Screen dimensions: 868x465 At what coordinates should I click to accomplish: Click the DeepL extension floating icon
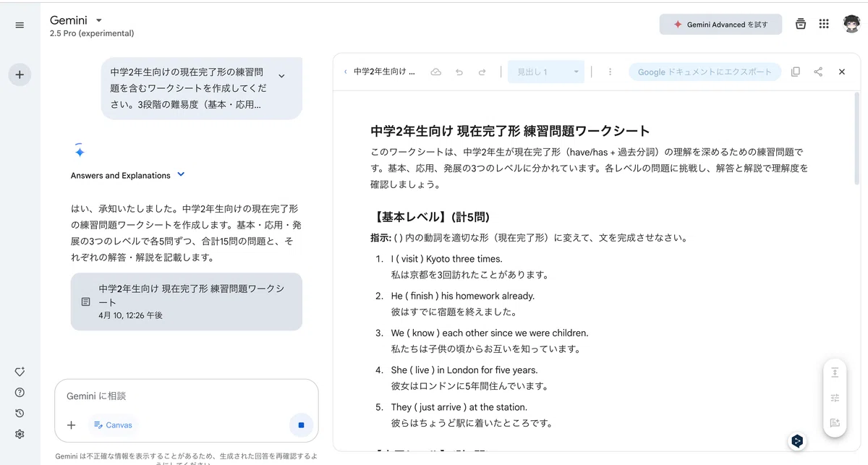(x=797, y=440)
